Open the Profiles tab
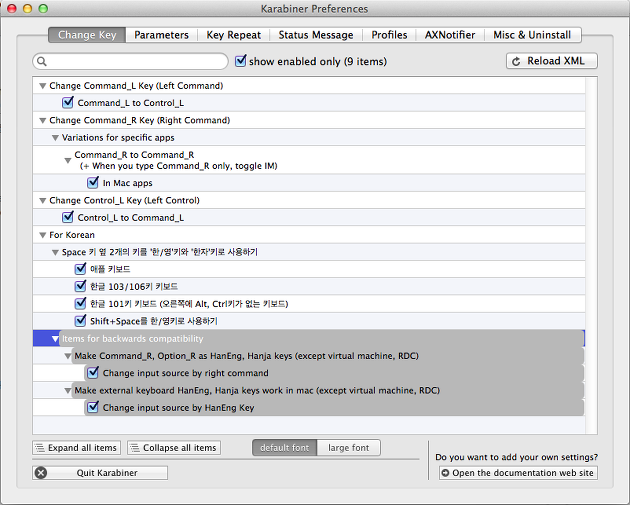The height and width of the screenshot is (505, 630). 389,35
